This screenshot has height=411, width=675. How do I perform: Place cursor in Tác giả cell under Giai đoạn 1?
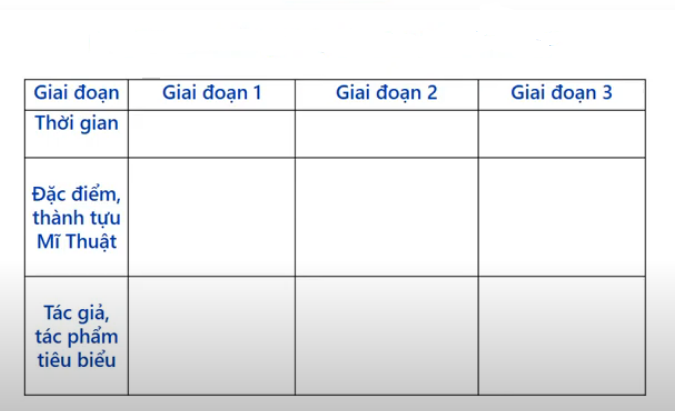[x=211, y=335]
